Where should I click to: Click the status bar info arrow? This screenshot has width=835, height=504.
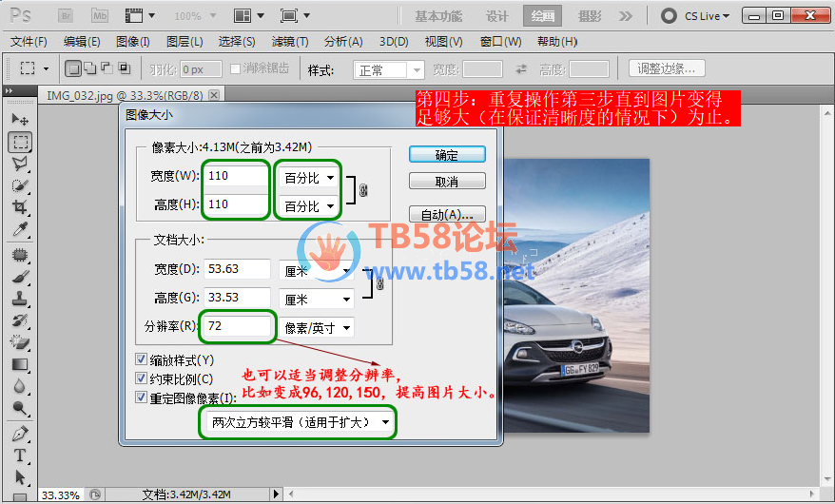tap(276, 494)
